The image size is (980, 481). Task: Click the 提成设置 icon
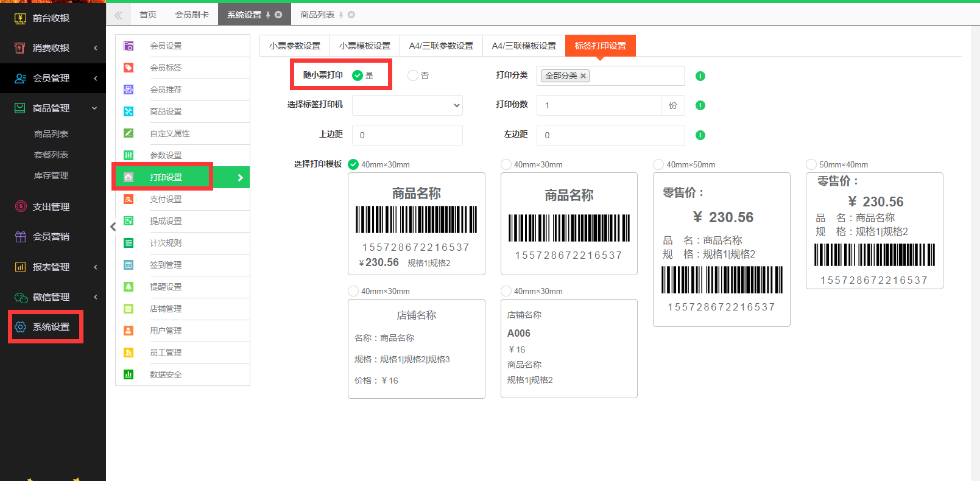129,221
